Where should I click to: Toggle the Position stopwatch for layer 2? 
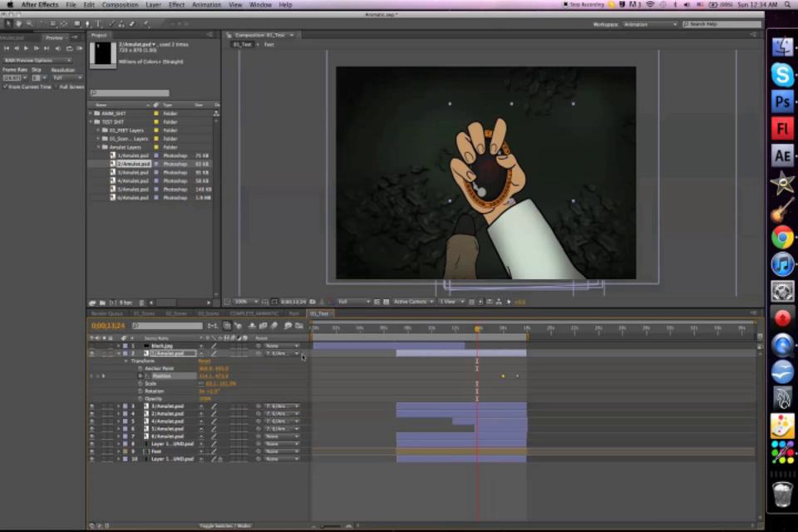(x=140, y=376)
